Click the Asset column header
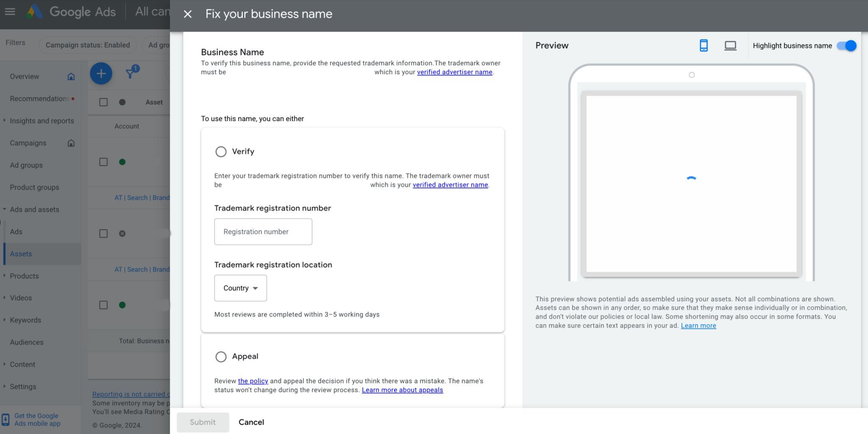Viewport: 868px width, 434px height. pyautogui.click(x=154, y=102)
